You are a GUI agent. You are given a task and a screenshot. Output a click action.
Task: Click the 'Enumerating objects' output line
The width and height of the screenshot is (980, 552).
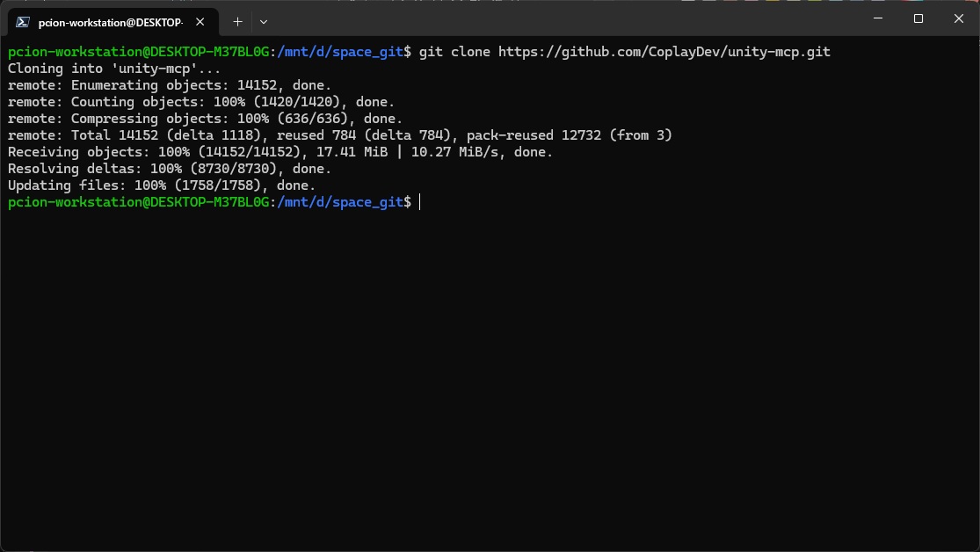click(169, 85)
